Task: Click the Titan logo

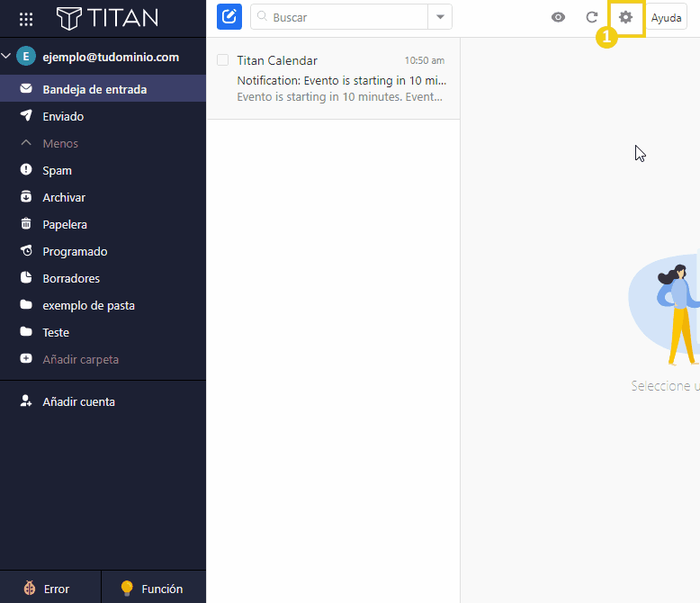Action: [107, 18]
